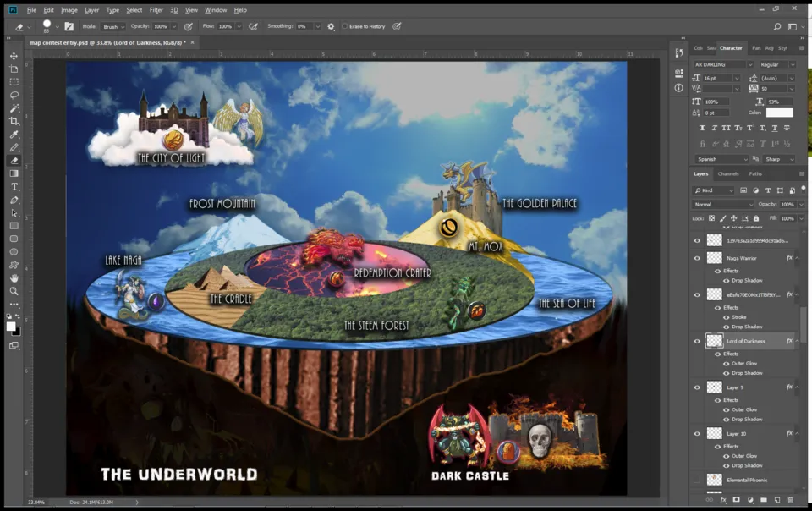Add layer mask from Layers footer
Viewport: 812px width, 511px height.
(x=737, y=500)
